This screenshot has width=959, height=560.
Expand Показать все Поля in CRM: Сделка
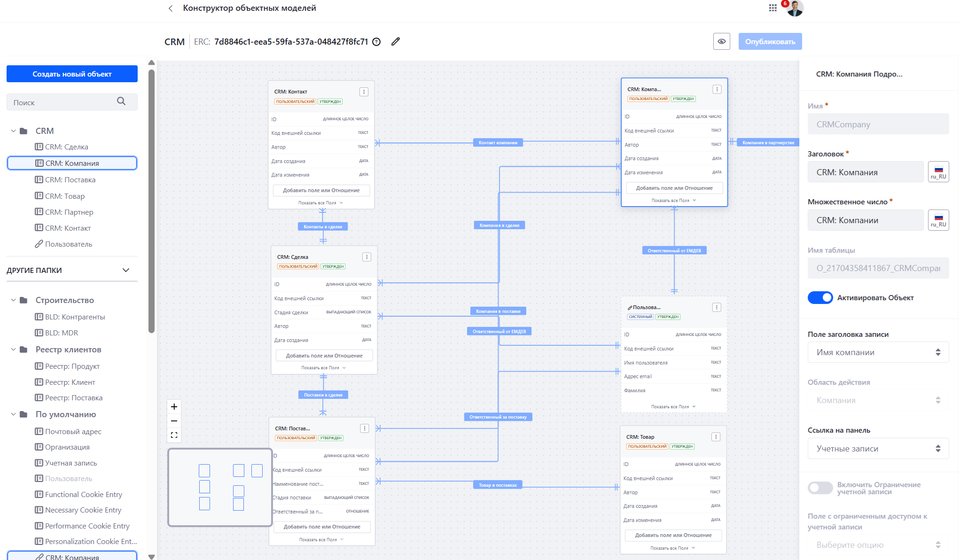(x=324, y=368)
